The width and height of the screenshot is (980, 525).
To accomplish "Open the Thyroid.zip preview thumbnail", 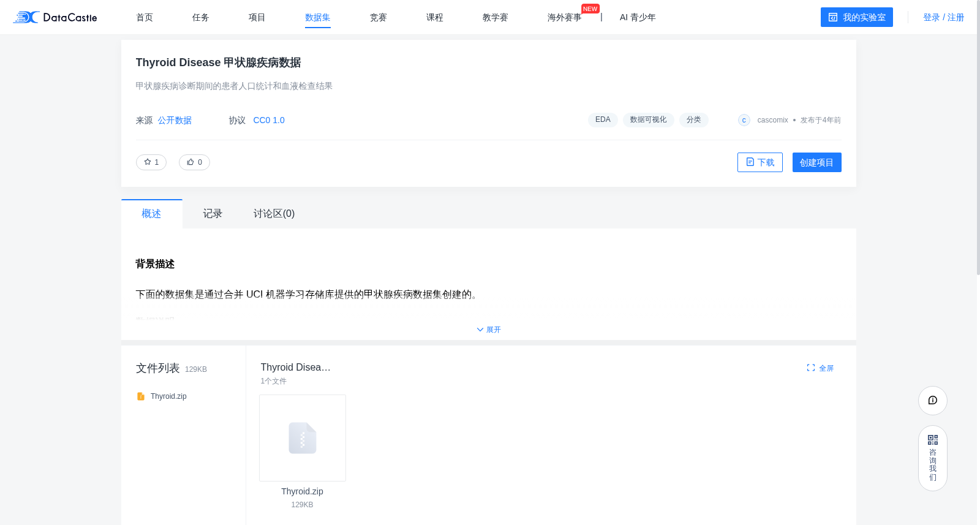I will (x=303, y=438).
